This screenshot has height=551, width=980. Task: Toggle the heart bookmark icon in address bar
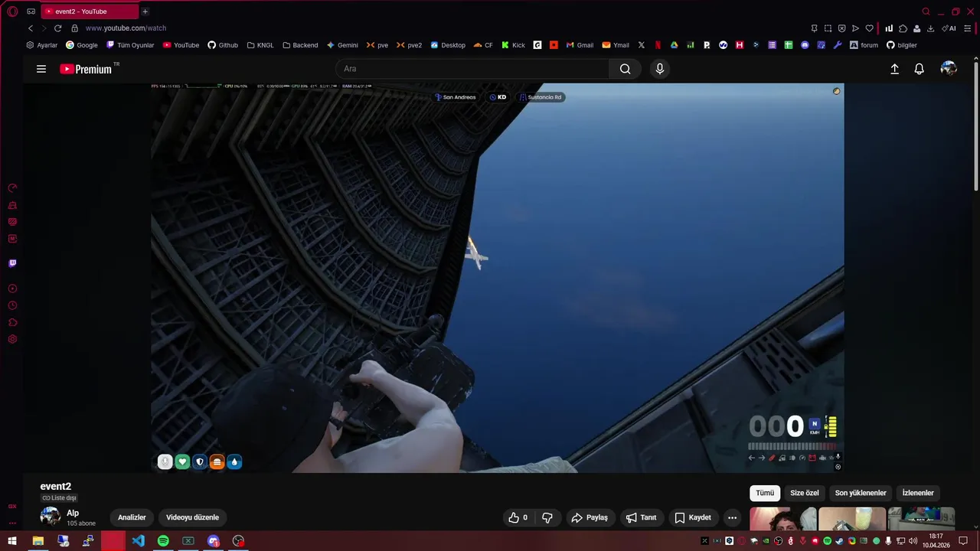[869, 28]
